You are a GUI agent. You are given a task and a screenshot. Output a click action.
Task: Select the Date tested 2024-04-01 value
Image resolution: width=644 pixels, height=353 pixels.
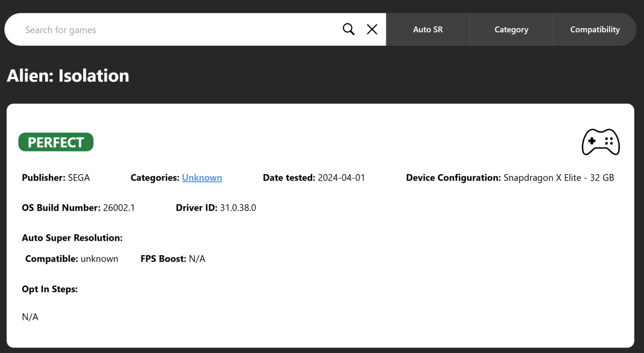pos(341,178)
